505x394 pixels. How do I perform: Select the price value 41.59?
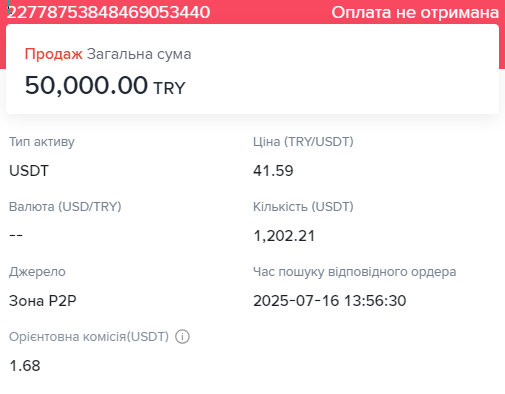[x=273, y=171]
